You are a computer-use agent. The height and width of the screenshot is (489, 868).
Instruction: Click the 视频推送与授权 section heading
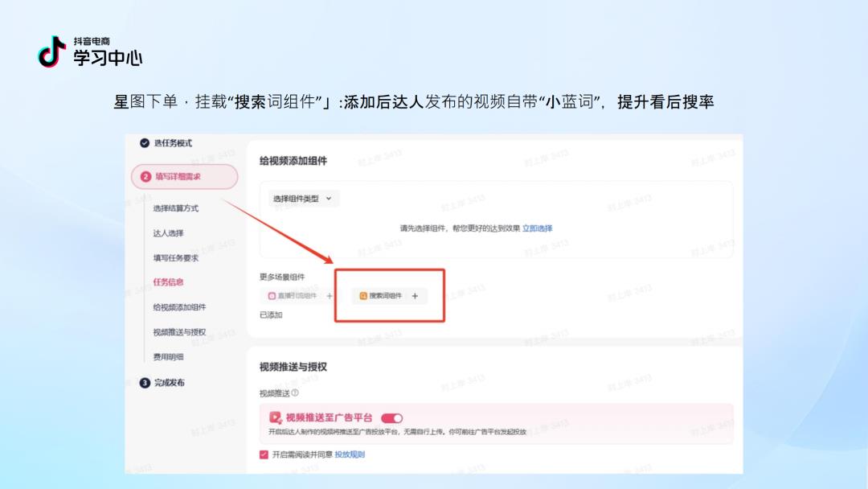(293, 368)
